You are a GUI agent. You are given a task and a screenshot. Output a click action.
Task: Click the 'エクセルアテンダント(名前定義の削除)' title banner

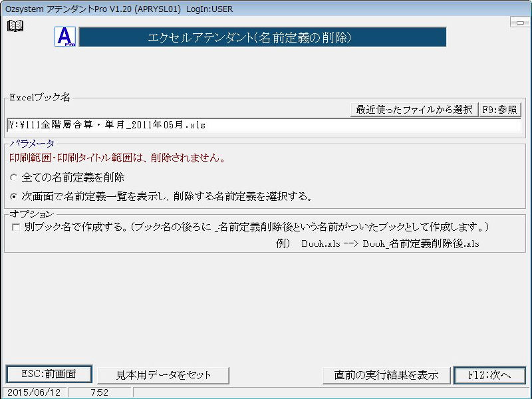[263, 37]
